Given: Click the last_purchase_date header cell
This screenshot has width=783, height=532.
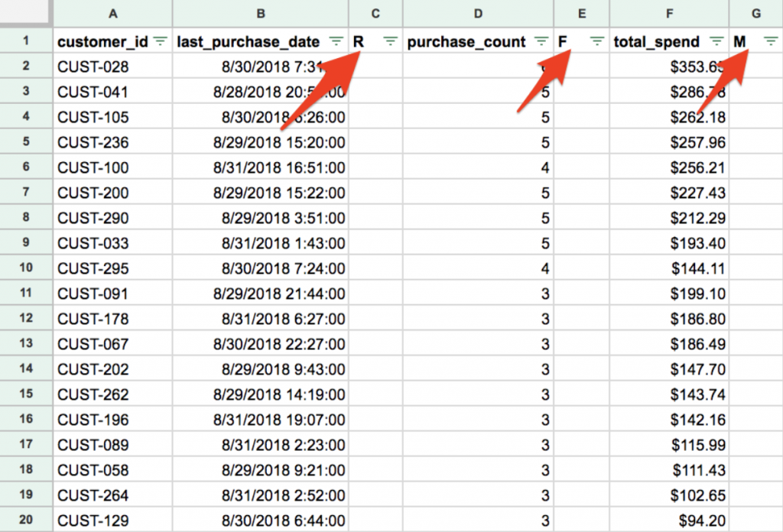Looking at the screenshot, I should tap(261, 41).
